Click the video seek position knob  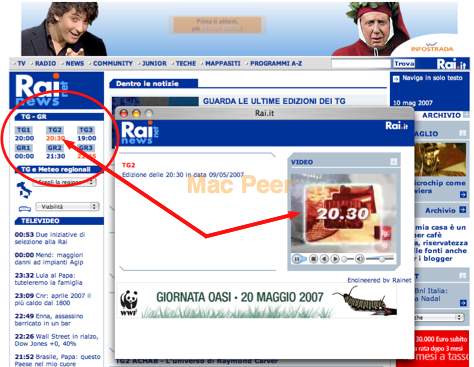click(345, 259)
